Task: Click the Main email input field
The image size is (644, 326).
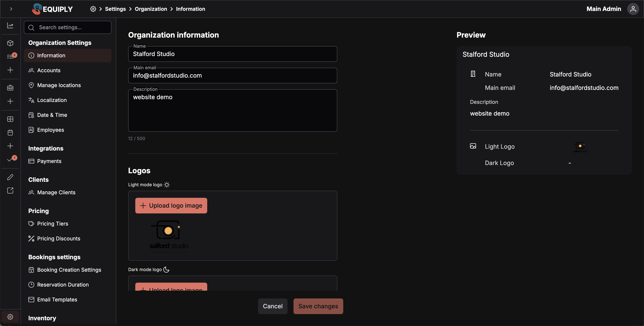Action: tap(233, 76)
